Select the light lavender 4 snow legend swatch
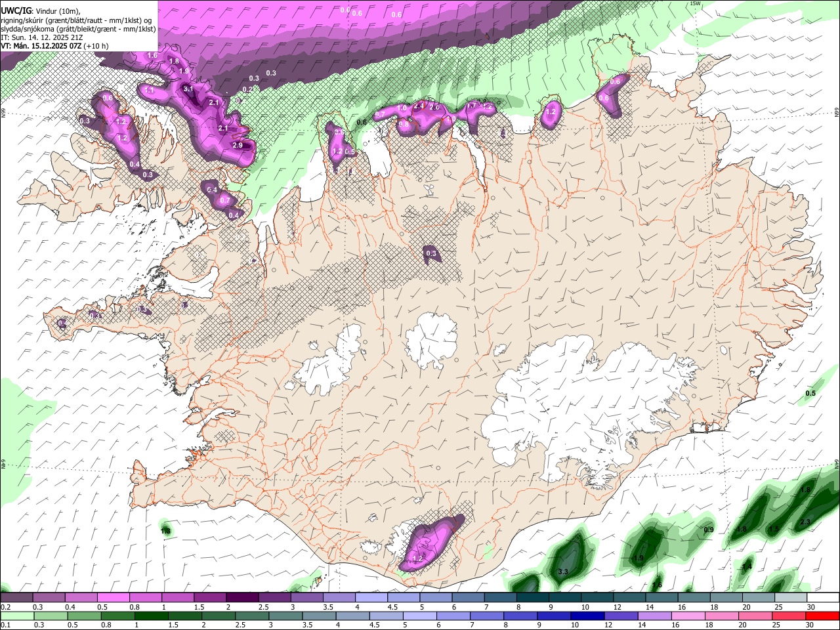Viewport: 840px width, 630px height. coord(371,598)
